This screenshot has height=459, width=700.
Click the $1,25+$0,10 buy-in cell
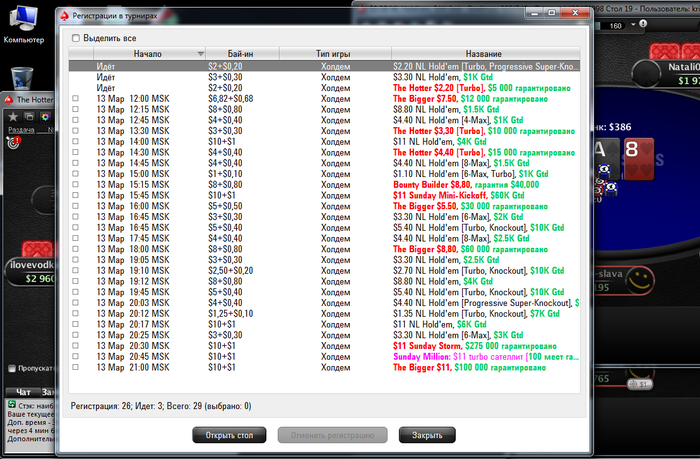(231, 313)
